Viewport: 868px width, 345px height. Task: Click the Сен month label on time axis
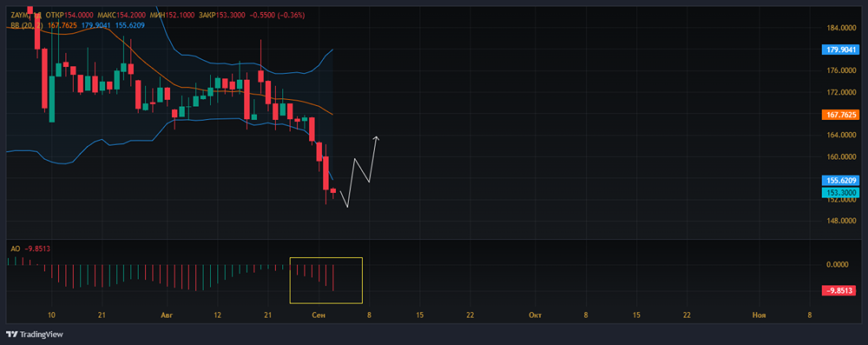coord(319,315)
